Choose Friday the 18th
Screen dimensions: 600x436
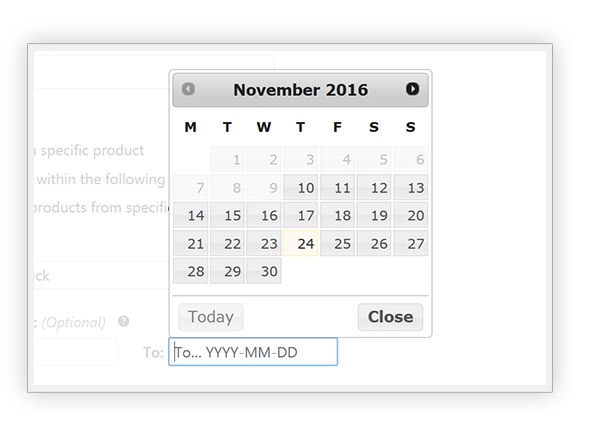(338, 216)
